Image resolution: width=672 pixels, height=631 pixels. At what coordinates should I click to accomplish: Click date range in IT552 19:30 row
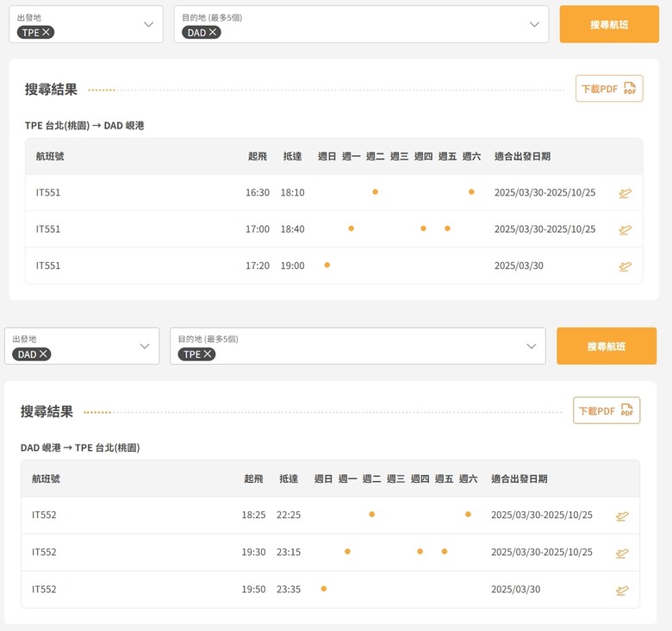pyautogui.click(x=542, y=552)
